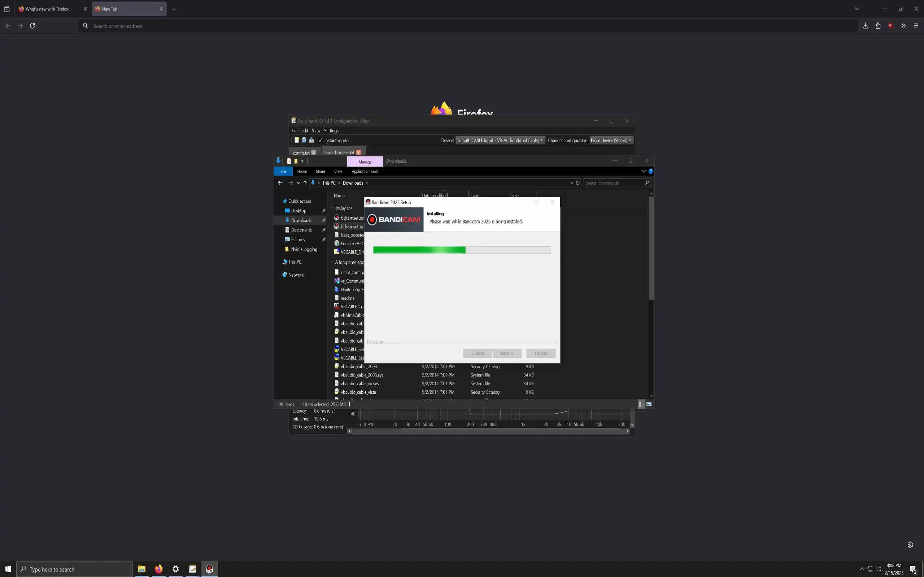The height and width of the screenshot is (577, 924).
Task: Open the Settings menu in Equalizer APO
Action: [x=331, y=131]
